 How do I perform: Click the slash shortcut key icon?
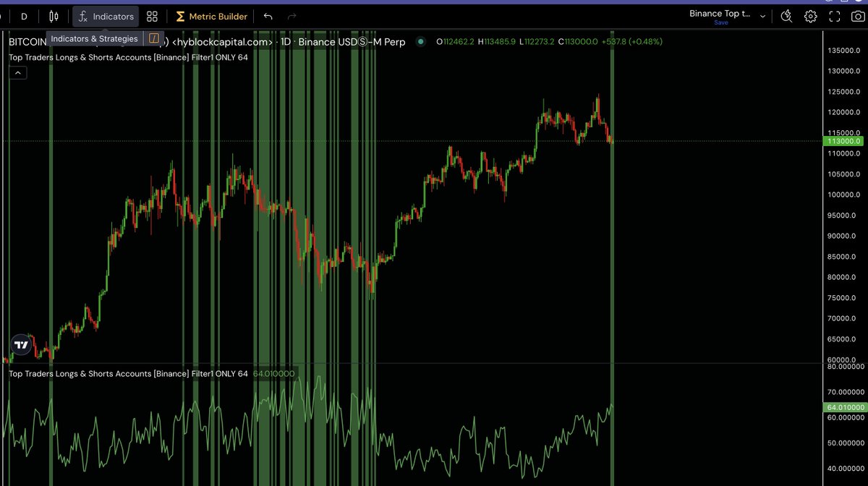click(x=153, y=38)
